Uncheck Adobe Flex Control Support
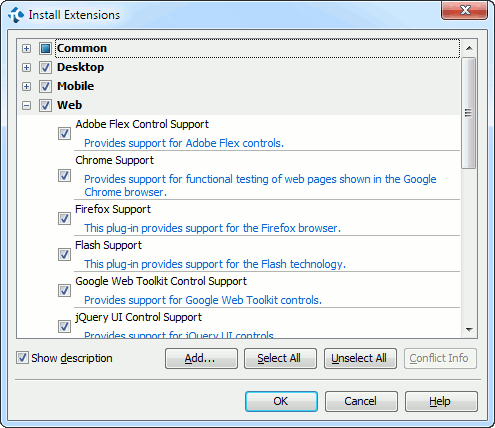495x428 pixels. pyautogui.click(x=64, y=134)
